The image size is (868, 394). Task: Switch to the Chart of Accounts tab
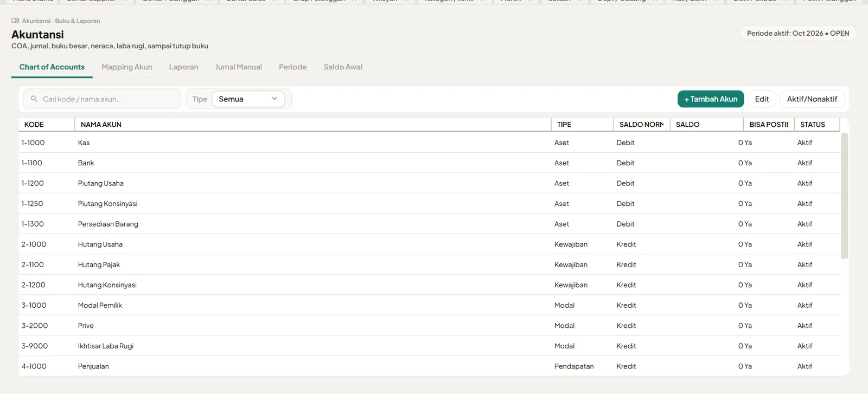(52, 67)
